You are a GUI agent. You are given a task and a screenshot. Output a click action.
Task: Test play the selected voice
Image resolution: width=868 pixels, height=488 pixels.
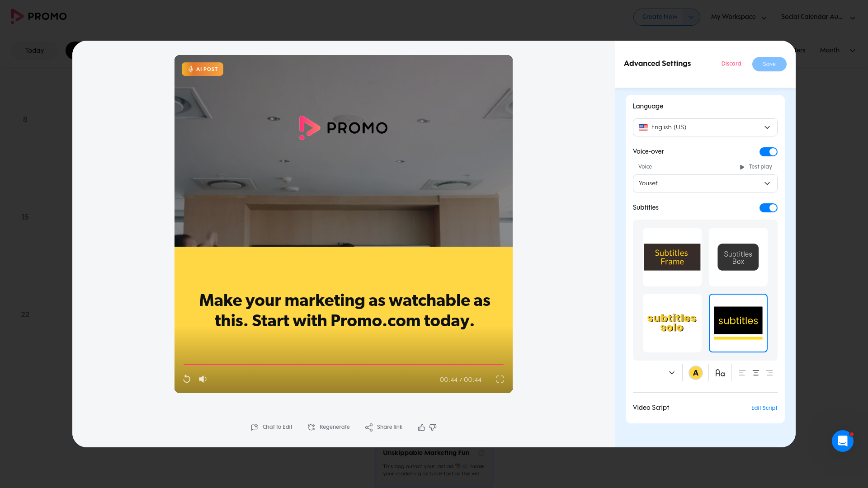[756, 167]
